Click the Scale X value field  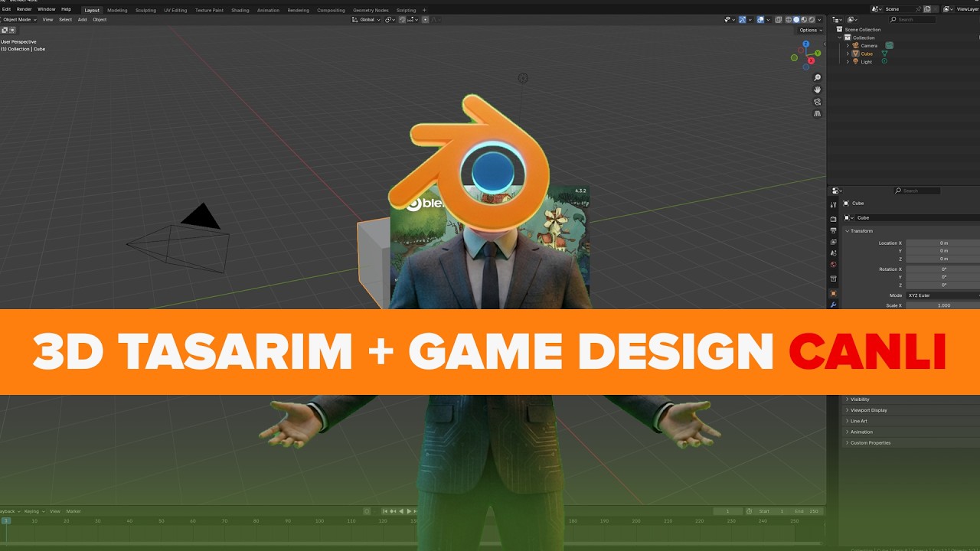pyautogui.click(x=943, y=305)
